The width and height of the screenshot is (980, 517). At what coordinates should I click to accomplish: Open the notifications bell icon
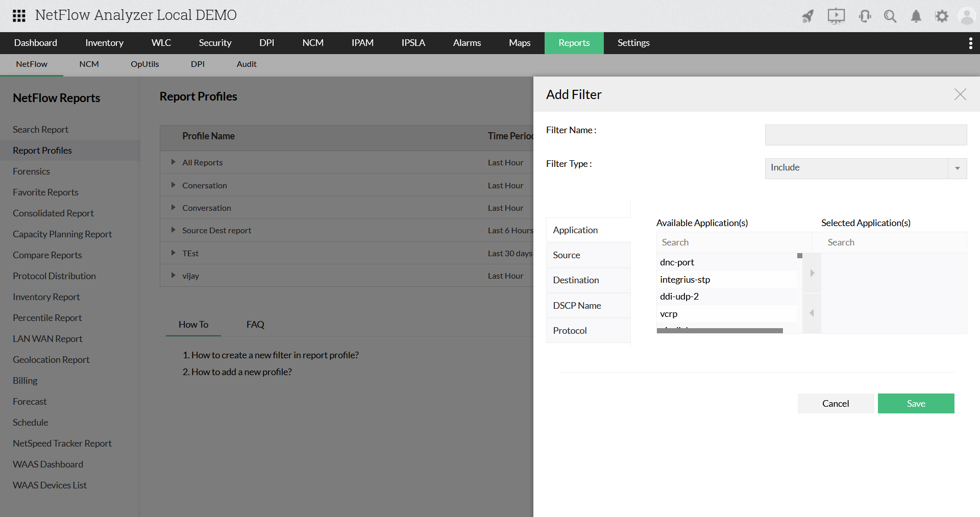click(x=916, y=16)
